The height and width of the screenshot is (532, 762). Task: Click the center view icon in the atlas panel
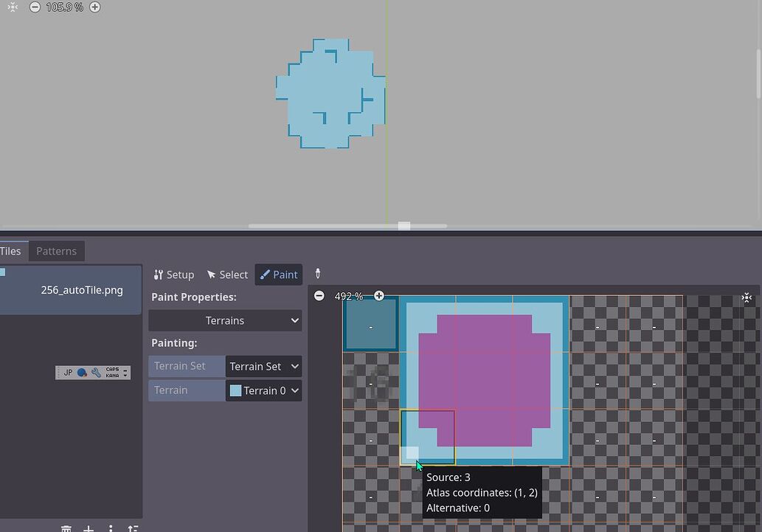tap(746, 297)
